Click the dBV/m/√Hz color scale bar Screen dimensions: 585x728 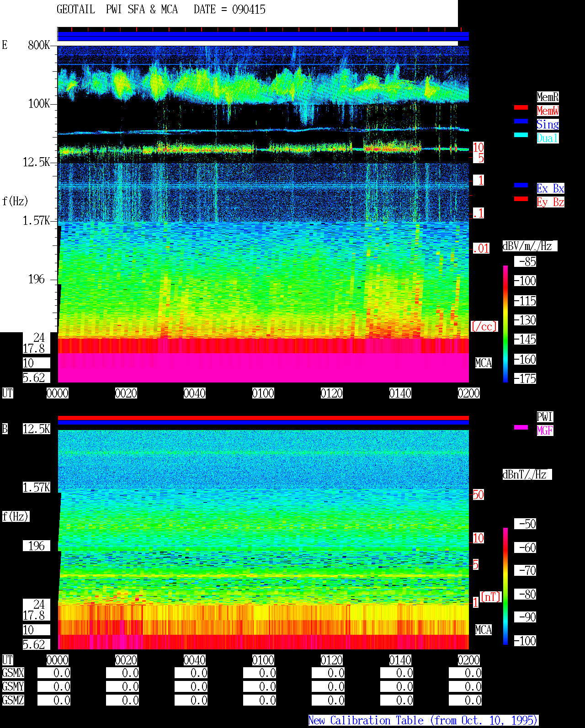click(505, 324)
